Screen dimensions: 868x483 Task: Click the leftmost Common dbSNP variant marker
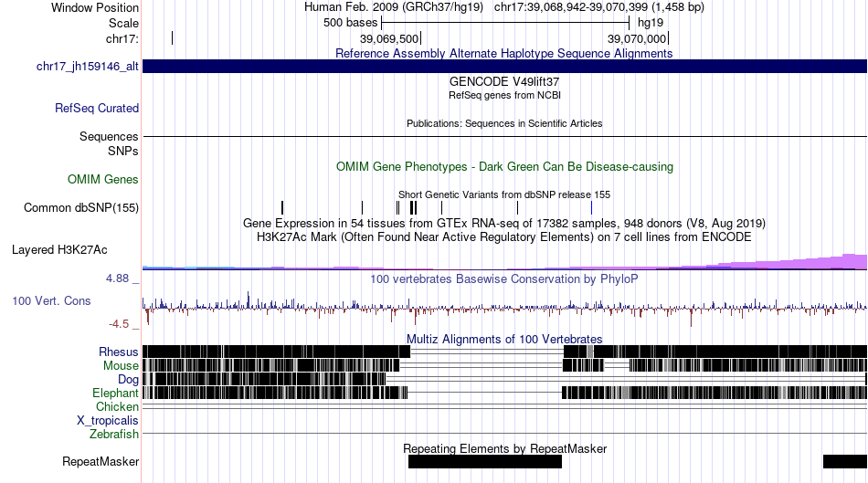pyautogui.click(x=282, y=207)
